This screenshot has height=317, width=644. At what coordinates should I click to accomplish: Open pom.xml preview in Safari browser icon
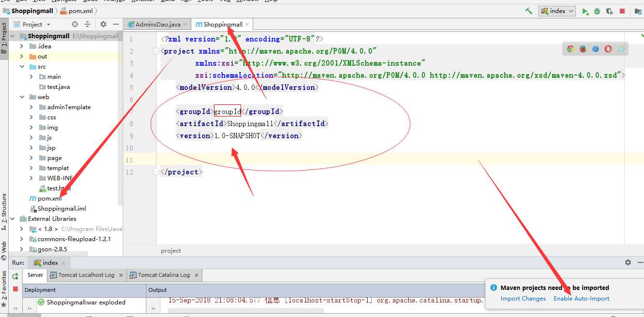596,49
